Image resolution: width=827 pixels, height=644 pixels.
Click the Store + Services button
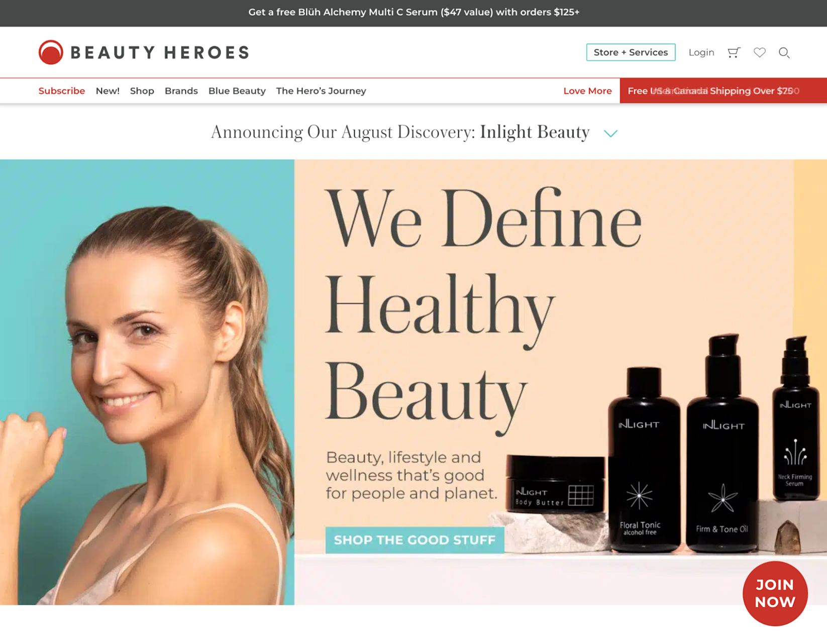click(x=631, y=52)
